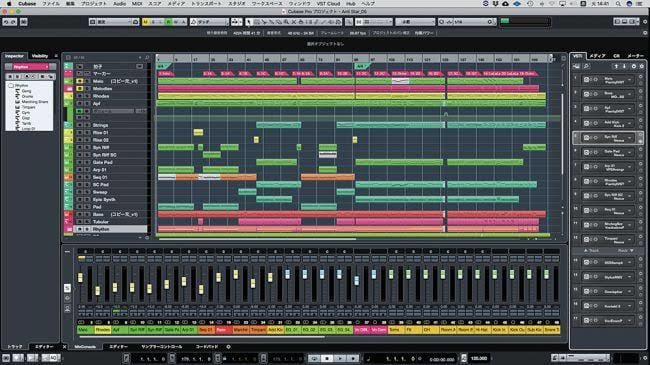Click the Undo arrow in toolbar
The image size is (650, 365).
[x=6, y=22]
